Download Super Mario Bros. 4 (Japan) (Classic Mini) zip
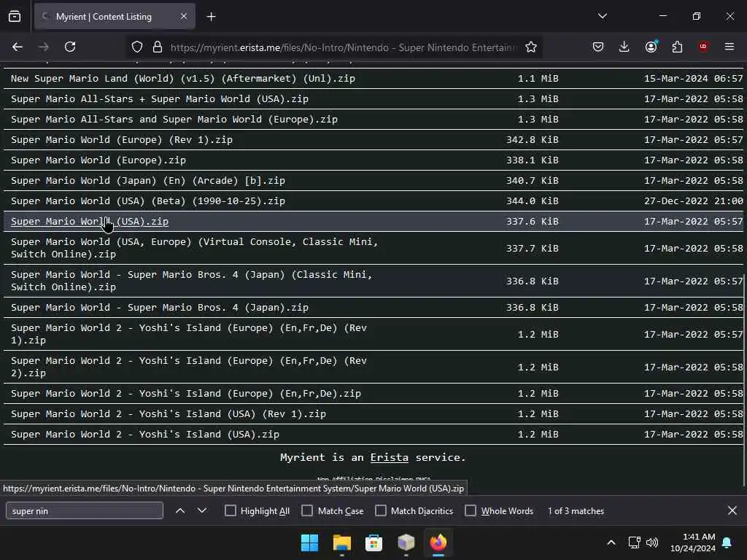747x560 pixels. (x=192, y=281)
